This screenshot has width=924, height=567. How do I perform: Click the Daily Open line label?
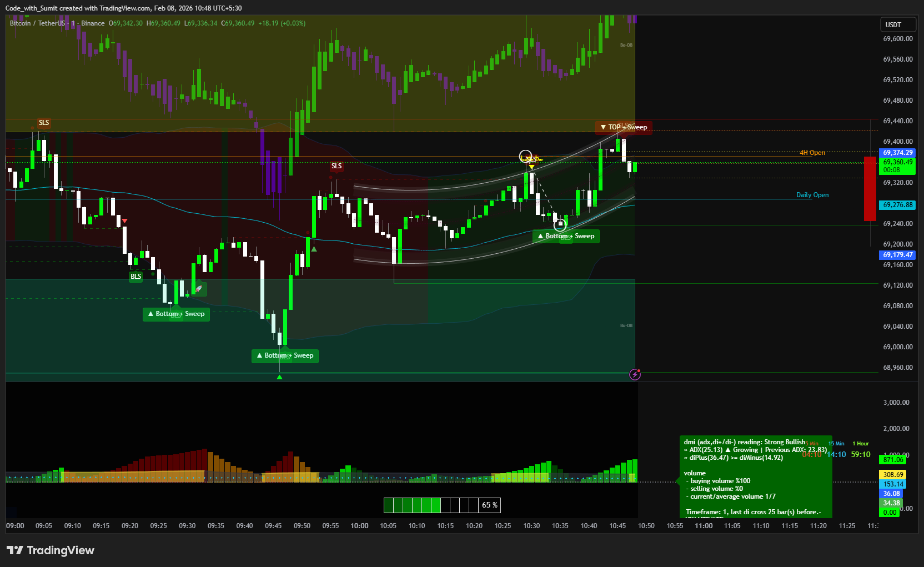(812, 195)
